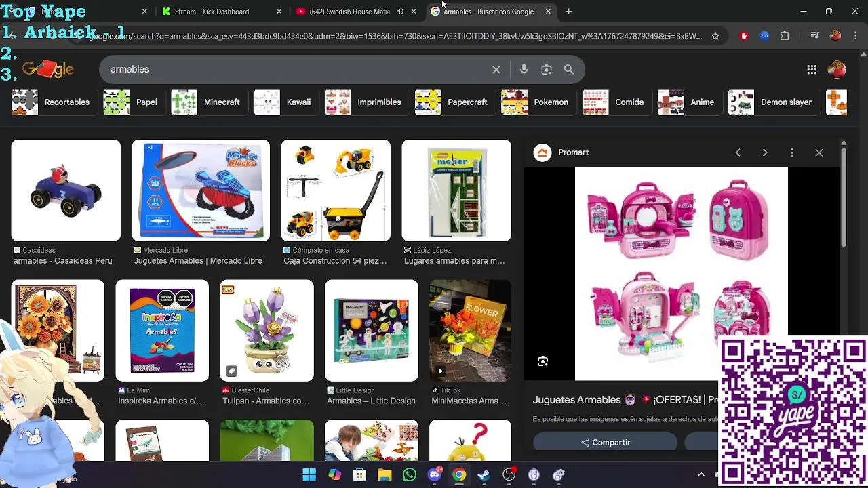This screenshot has height=488, width=868.
Task: Open Inspireka Armables box image
Action: (x=162, y=331)
